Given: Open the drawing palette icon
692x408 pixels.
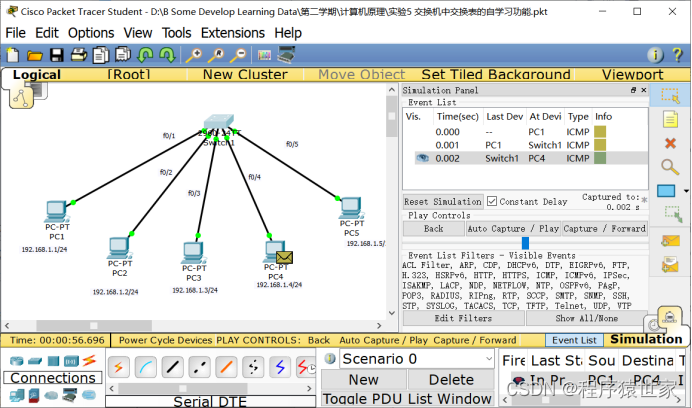Looking at the screenshot, I should pyautogui.click(x=264, y=56).
